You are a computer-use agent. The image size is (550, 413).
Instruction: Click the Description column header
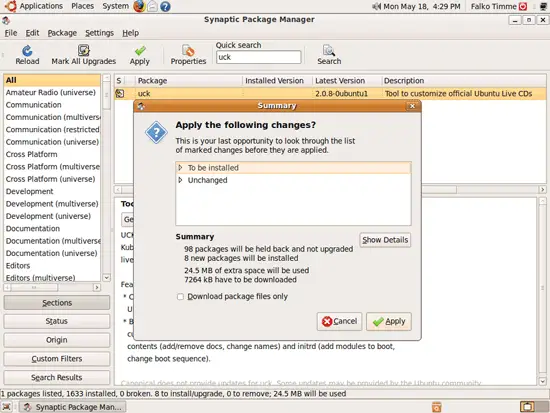[464, 81]
